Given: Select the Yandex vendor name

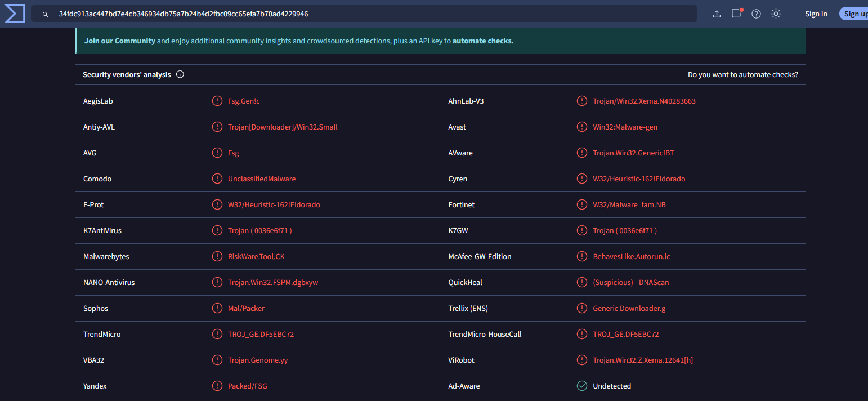Looking at the screenshot, I should click(x=95, y=386).
